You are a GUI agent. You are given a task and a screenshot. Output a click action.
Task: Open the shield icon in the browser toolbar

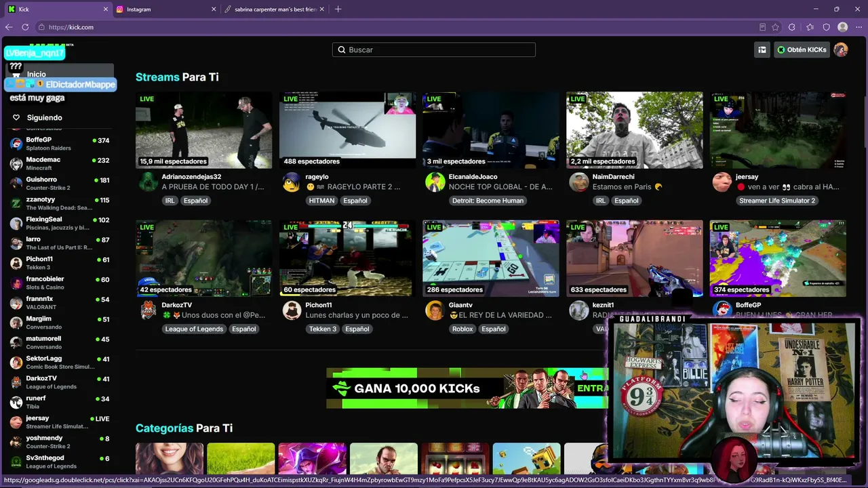pyautogui.click(x=826, y=27)
